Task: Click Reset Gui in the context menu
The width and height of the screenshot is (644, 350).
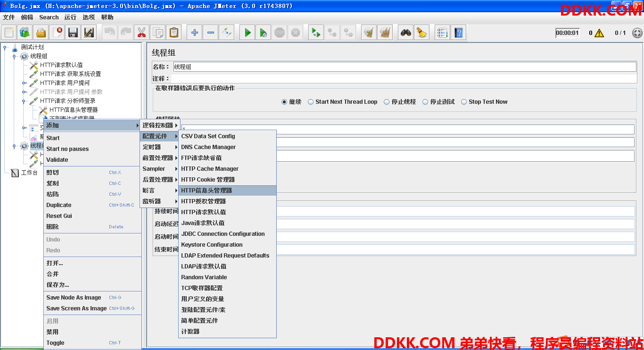Action: 92,216
